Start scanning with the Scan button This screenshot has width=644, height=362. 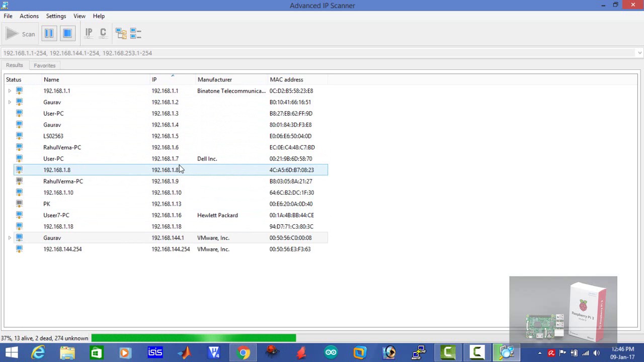pos(20,34)
